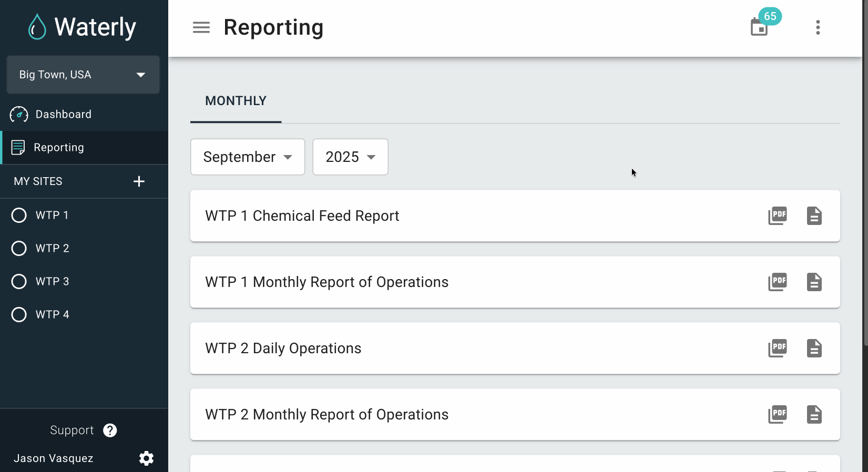Download PDF of WTP 1 Chemical Feed Report
The image size is (868, 472).
[777, 216]
